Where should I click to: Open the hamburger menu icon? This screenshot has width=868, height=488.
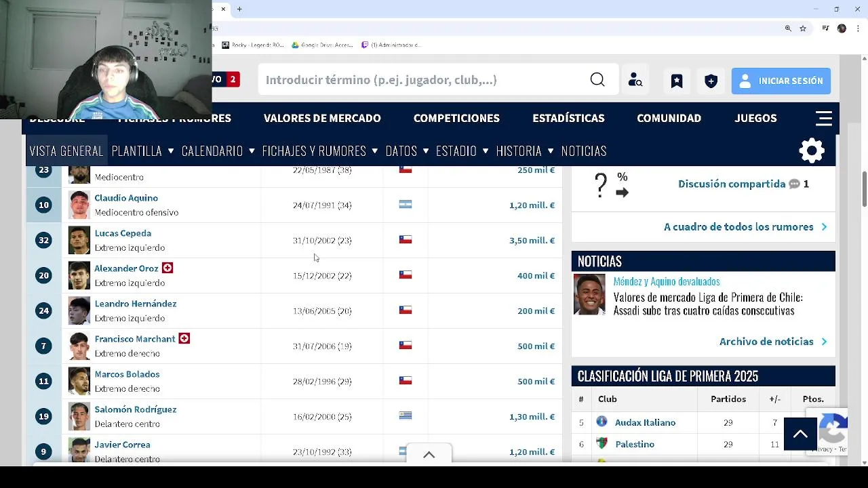(x=824, y=119)
